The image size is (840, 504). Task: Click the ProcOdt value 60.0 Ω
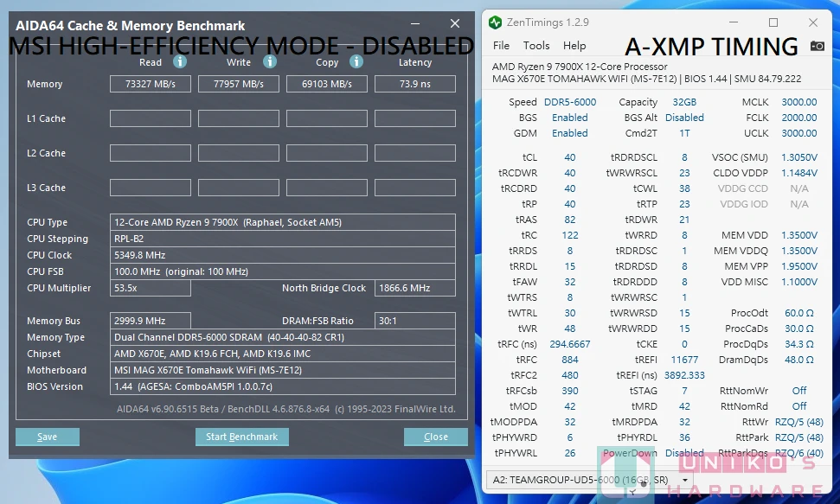tap(799, 313)
